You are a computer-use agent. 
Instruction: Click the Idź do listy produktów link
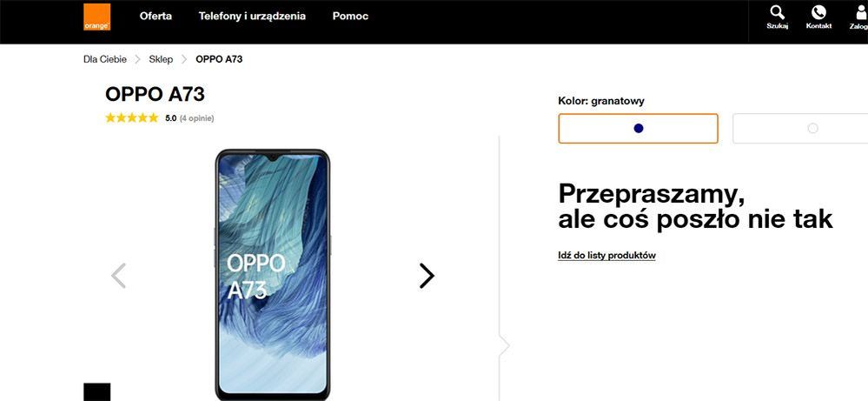point(606,256)
